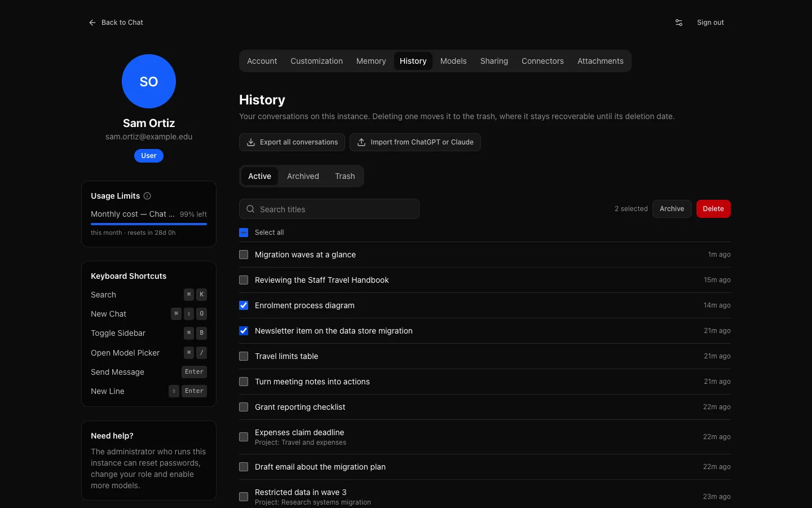Toggle the Select all checkbox
Screen dimensions: 812x508
click(x=244, y=233)
